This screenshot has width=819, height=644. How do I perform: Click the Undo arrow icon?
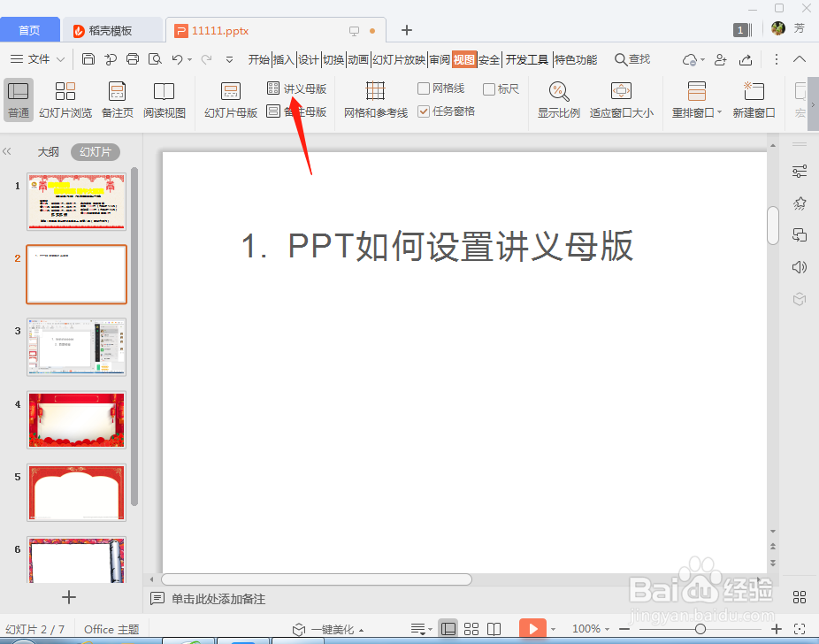coord(177,59)
